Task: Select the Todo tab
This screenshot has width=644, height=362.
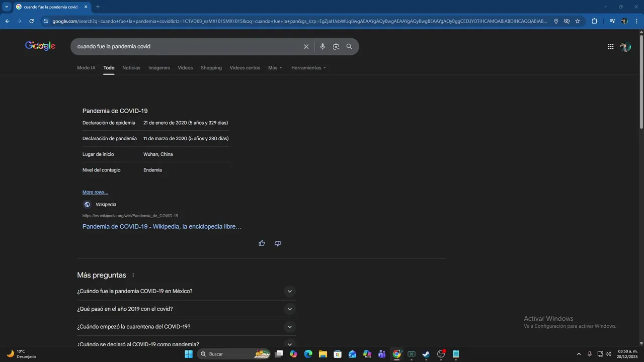Action: (x=109, y=68)
